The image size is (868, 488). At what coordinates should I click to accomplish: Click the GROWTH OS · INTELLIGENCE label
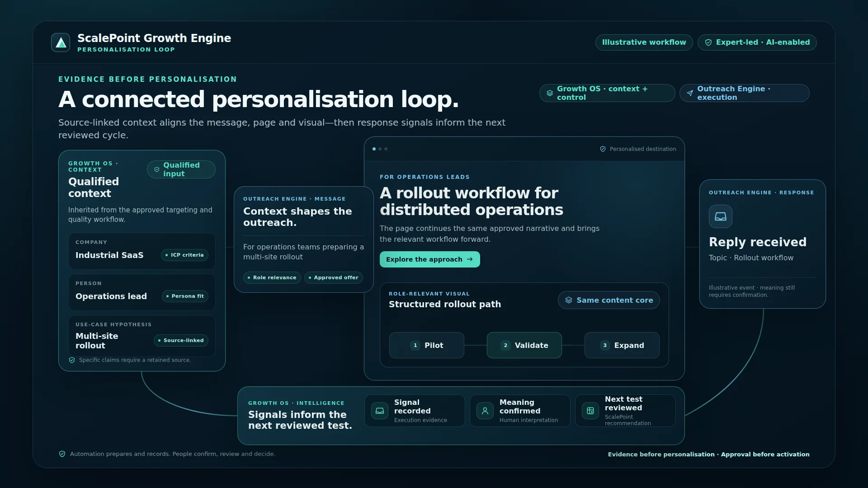pos(296,403)
